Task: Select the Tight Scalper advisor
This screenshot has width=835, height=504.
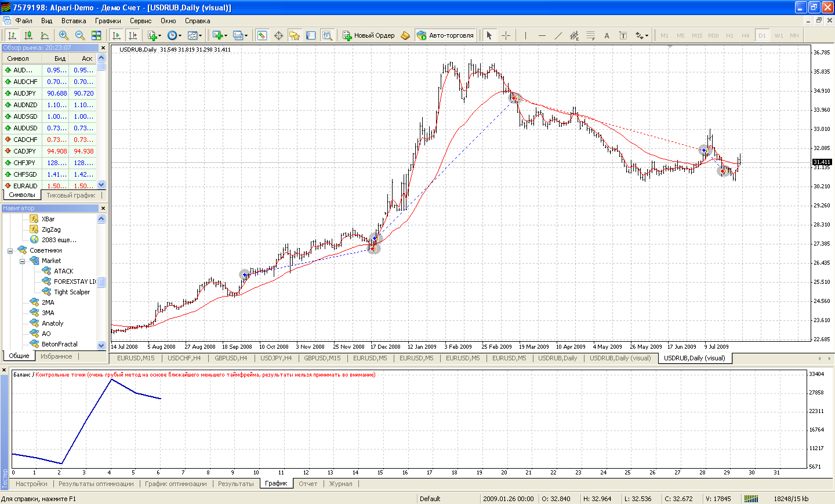Action: click(x=72, y=292)
